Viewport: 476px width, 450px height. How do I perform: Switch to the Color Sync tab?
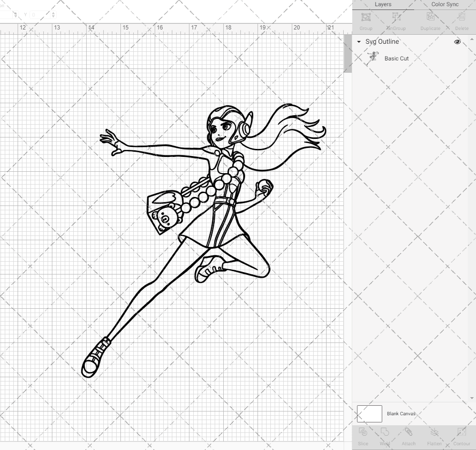click(445, 5)
